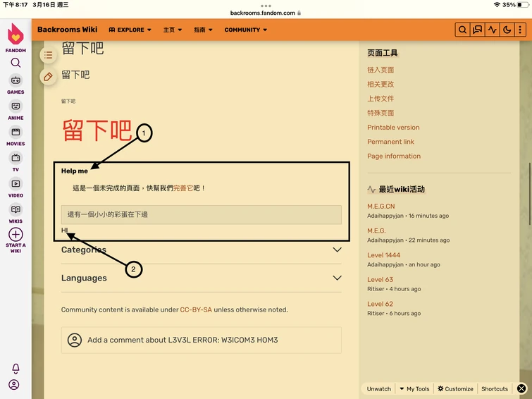Click the edit pencil icon
The image size is (532, 399).
pyautogui.click(x=48, y=77)
